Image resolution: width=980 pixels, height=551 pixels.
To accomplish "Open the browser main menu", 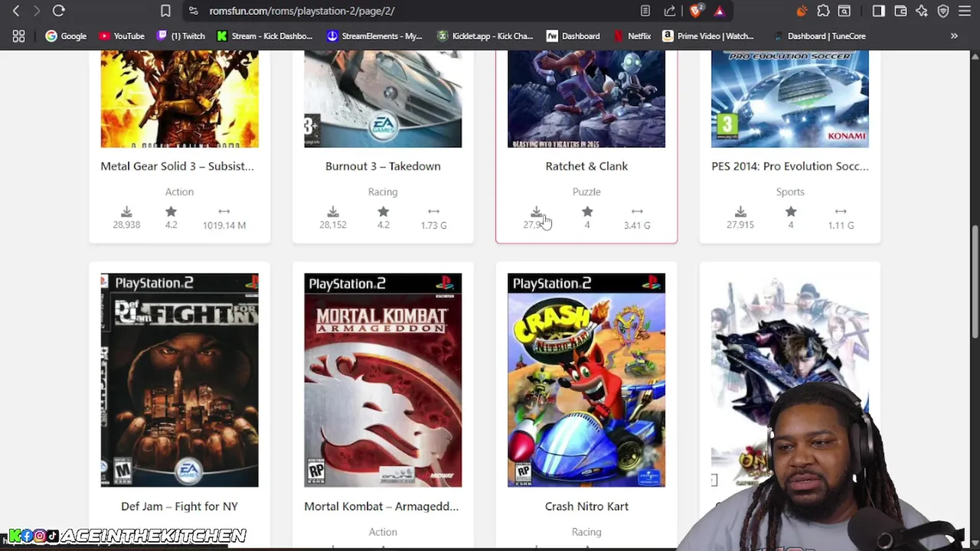I will 965,11.
